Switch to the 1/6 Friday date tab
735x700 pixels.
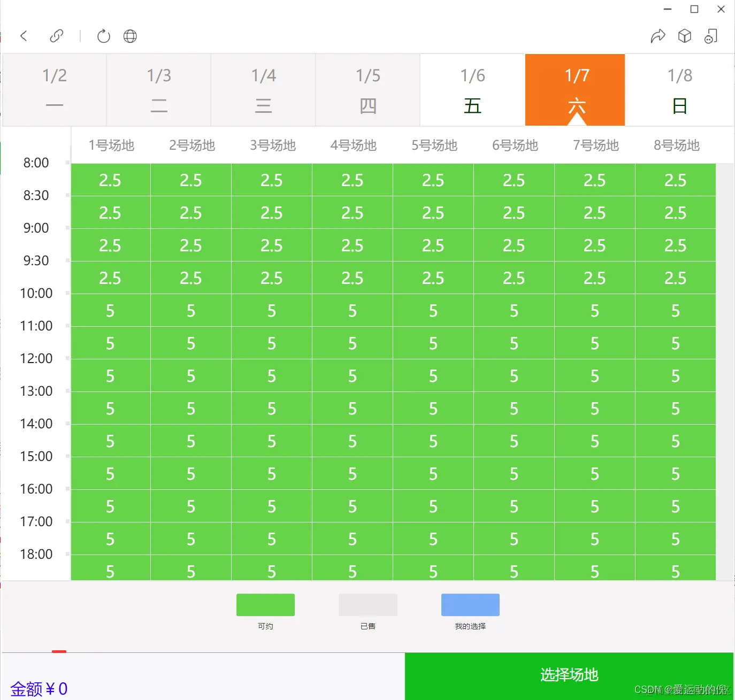(473, 90)
